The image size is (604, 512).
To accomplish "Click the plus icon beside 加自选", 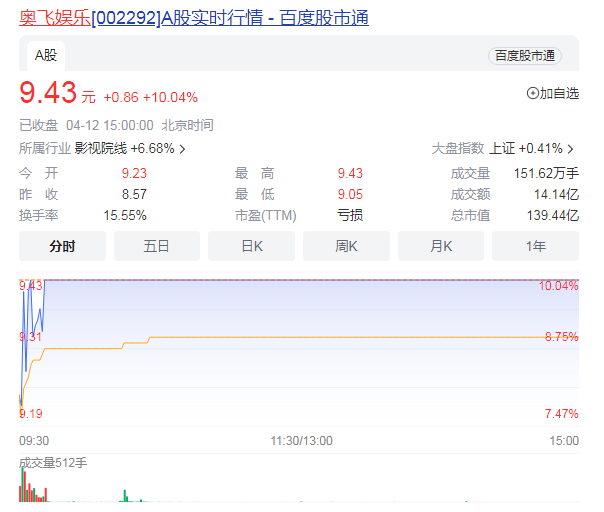I will tap(532, 93).
